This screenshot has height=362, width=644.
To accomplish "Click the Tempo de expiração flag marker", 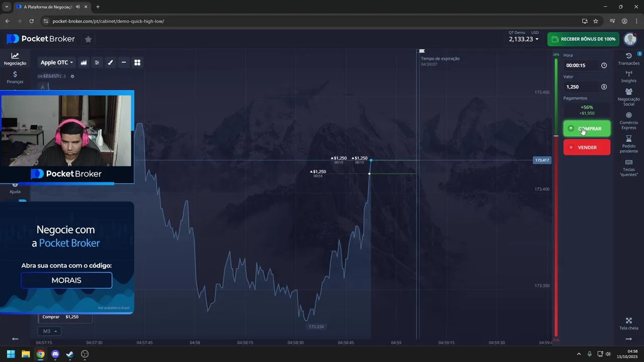I will pos(422,51).
